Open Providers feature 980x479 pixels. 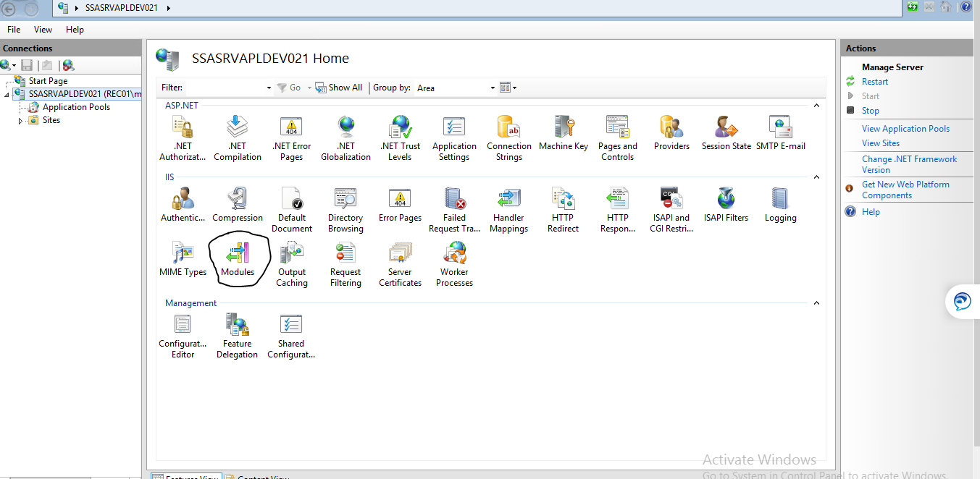coord(671,133)
